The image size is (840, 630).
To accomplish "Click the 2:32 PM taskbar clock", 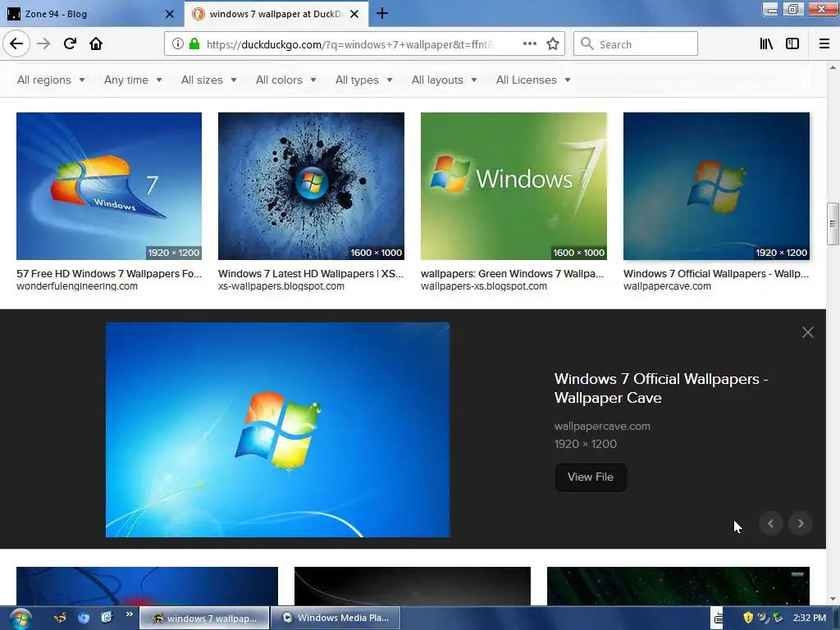I will point(810,618).
